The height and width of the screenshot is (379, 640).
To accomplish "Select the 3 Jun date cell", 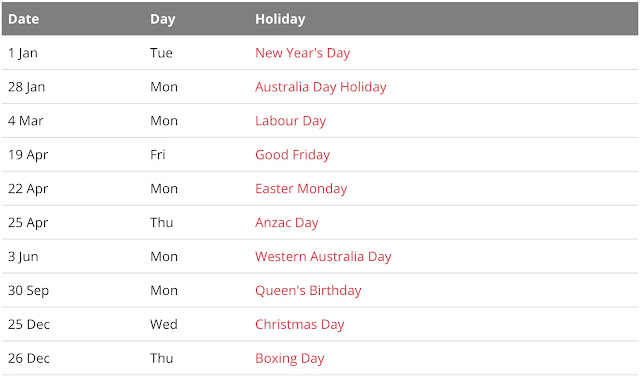I will (23, 256).
